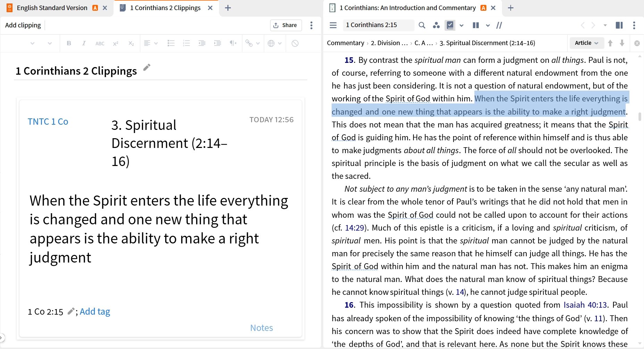Expand column layout options chevron

point(488,25)
